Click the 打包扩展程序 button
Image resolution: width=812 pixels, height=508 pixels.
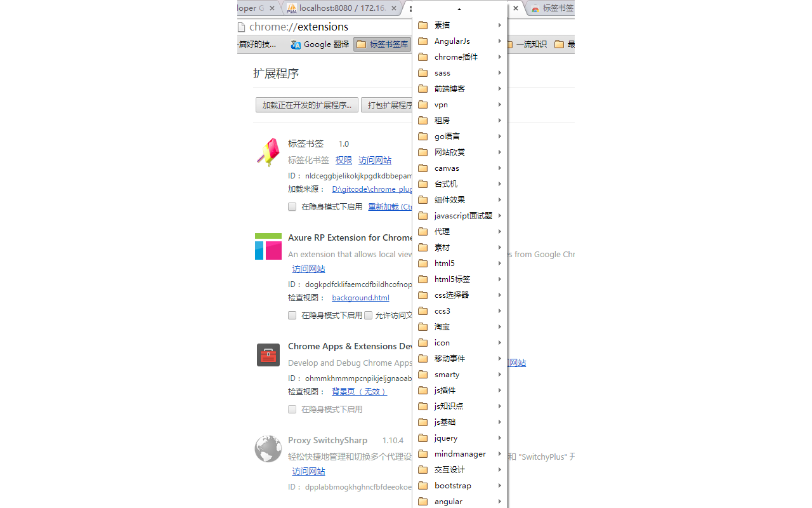click(x=390, y=105)
